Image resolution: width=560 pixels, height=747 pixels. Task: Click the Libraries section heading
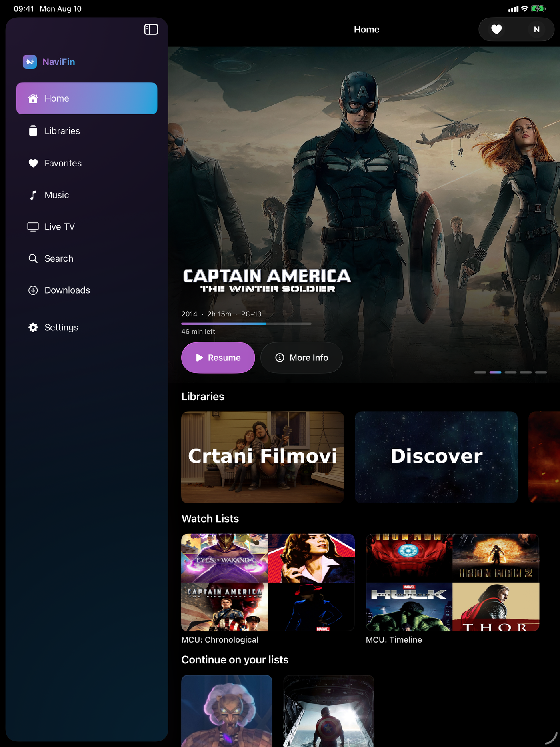coord(203,397)
